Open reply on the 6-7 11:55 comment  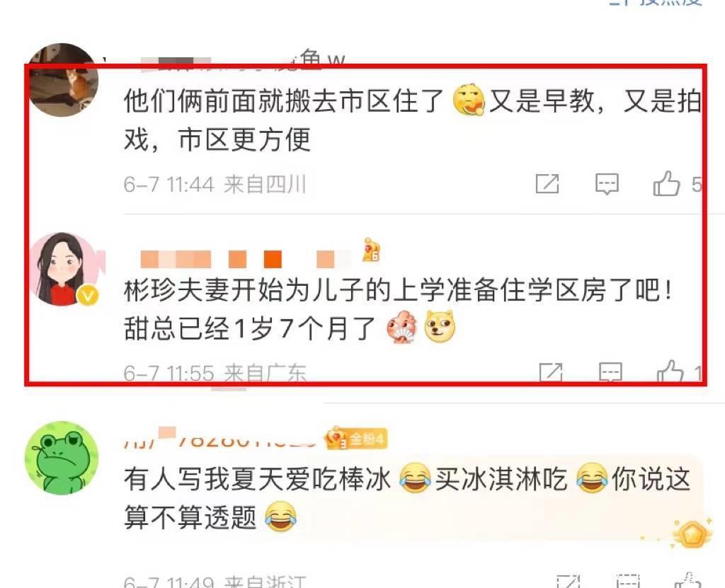[611, 373]
